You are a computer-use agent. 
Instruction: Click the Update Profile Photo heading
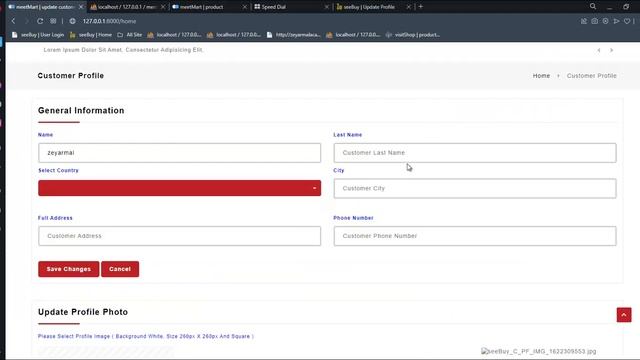pyautogui.click(x=83, y=312)
